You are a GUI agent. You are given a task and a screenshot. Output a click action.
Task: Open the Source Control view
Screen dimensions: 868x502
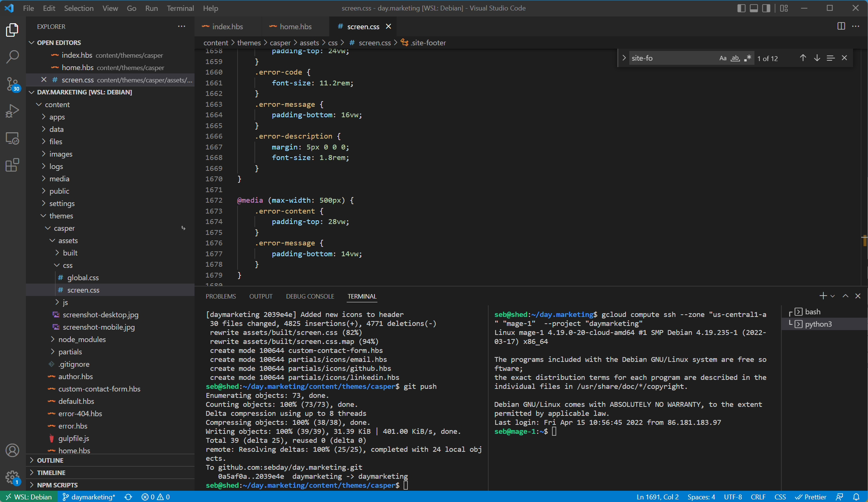12,84
